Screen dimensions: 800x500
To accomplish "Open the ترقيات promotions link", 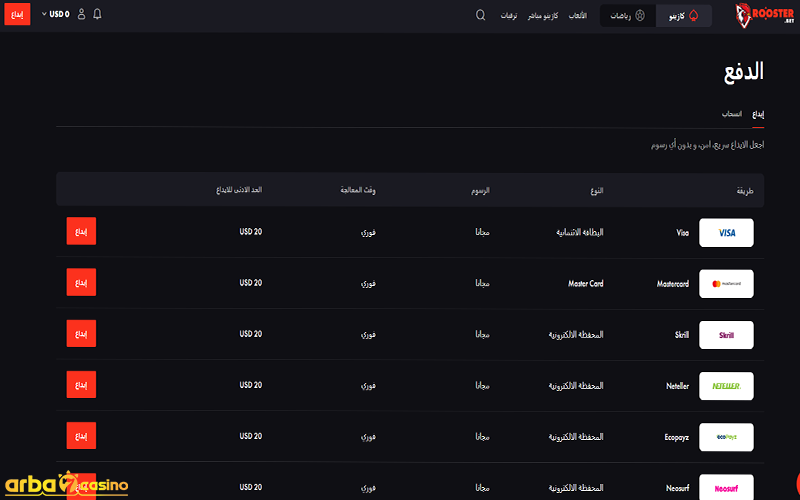I will pyautogui.click(x=508, y=16).
